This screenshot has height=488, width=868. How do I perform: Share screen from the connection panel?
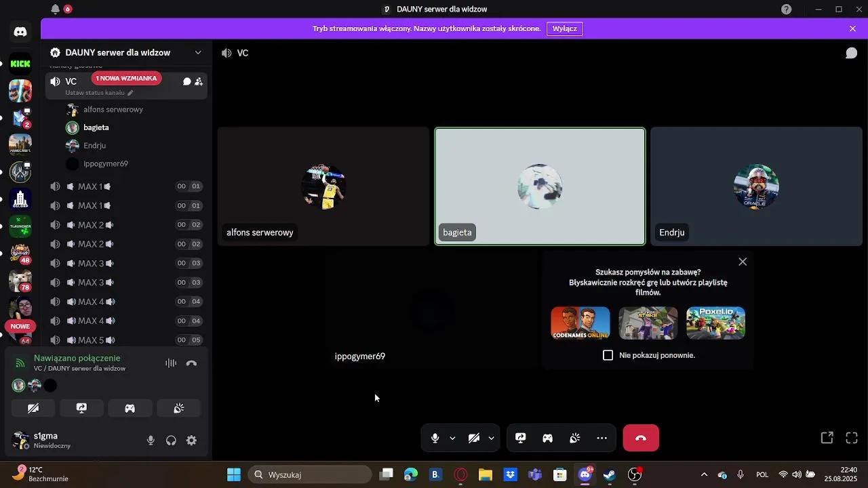pos(81,408)
